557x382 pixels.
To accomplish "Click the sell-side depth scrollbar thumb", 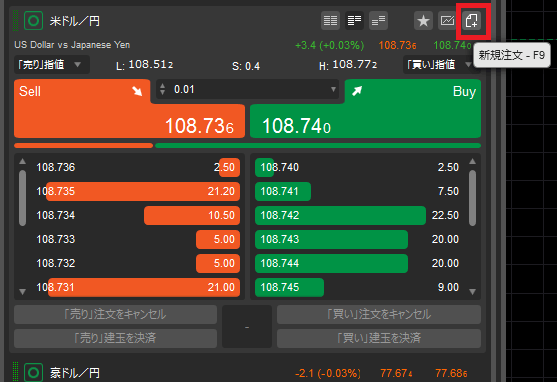I will point(22,198).
